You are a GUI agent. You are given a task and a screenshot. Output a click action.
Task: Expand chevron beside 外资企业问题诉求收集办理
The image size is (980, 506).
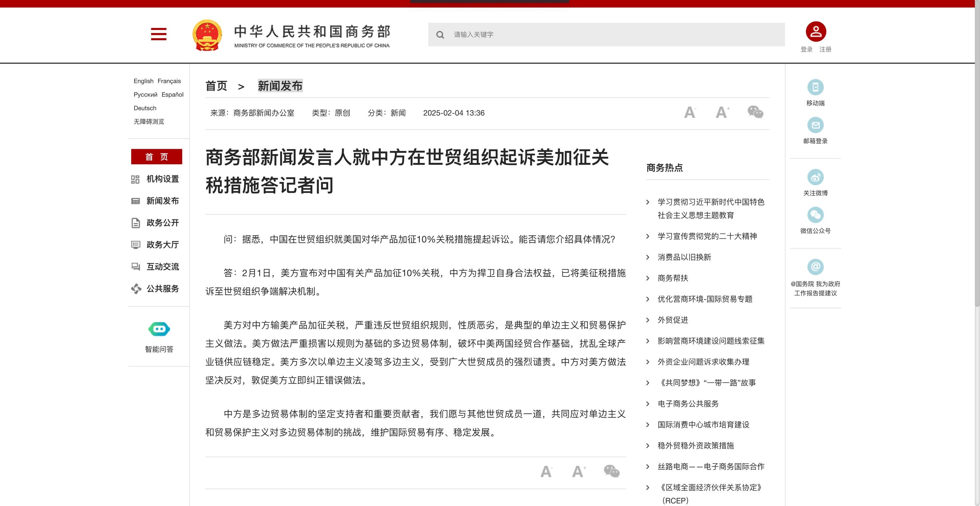point(648,362)
